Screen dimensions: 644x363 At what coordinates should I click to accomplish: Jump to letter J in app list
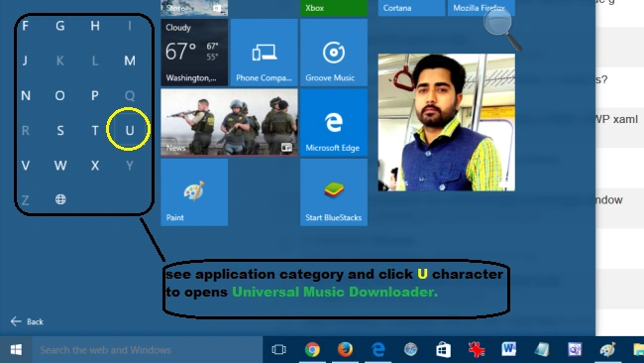(x=26, y=60)
